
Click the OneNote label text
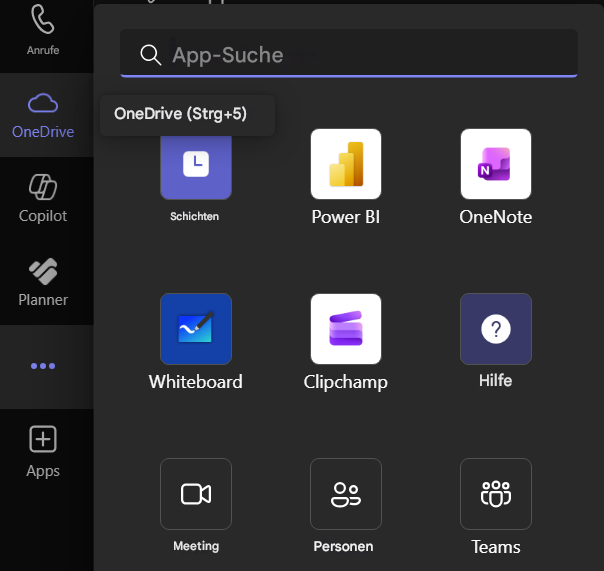(x=496, y=217)
